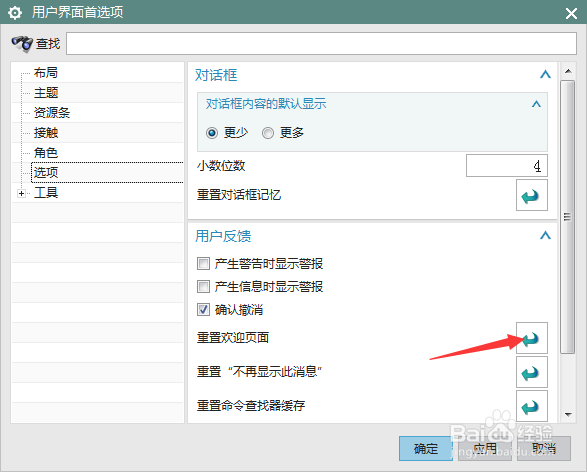Select 接触 in the tree
587x472 pixels.
pyautogui.click(x=46, y=133)
